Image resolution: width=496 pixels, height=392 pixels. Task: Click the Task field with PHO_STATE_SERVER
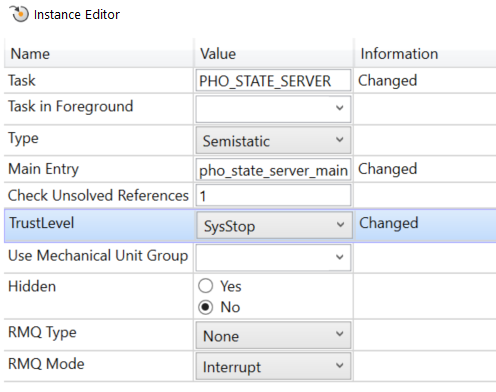tap(273, 80)
